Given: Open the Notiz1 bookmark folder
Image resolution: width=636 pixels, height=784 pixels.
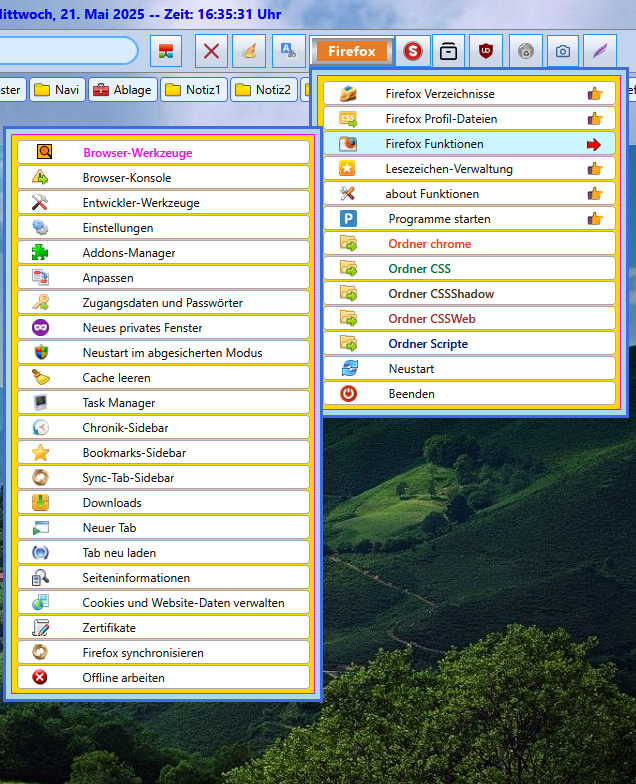Looking at the screenshot, I should point(194,90).
